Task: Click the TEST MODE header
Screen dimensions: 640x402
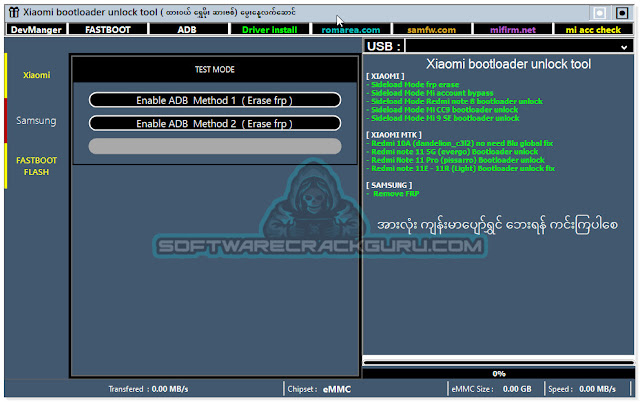Action: click(215, 70)
